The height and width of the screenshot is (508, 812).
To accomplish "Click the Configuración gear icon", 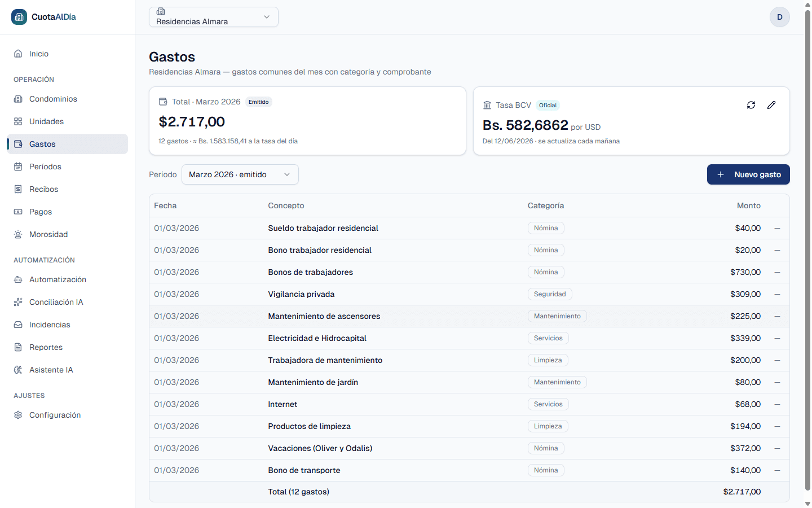I will pyautogui.click(x=18, y=415).
